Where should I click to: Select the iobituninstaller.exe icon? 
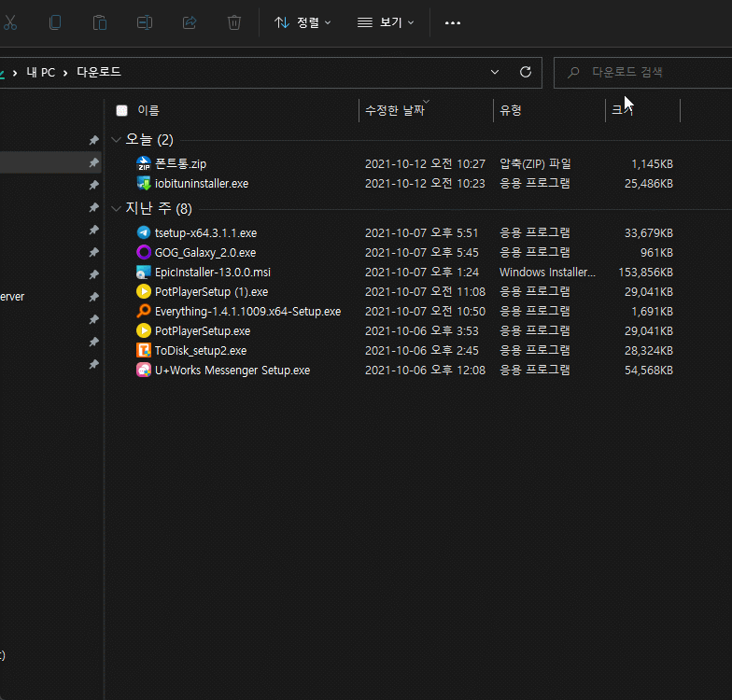click(144, 183)
